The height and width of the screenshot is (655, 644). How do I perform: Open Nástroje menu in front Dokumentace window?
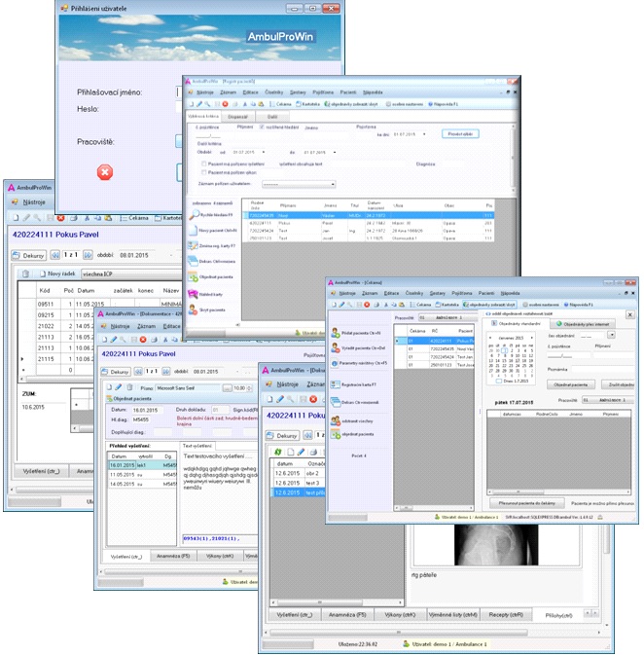tap(287, 384)
